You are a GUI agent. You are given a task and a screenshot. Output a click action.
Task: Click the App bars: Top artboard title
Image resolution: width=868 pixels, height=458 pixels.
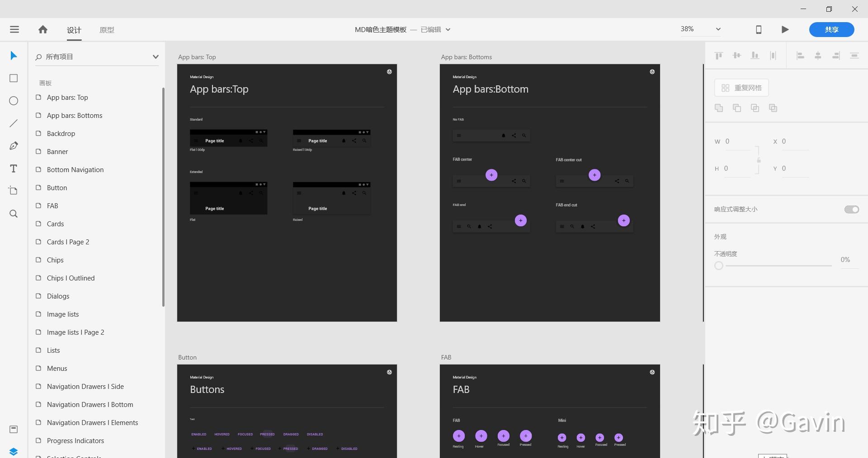click(197, 57)
